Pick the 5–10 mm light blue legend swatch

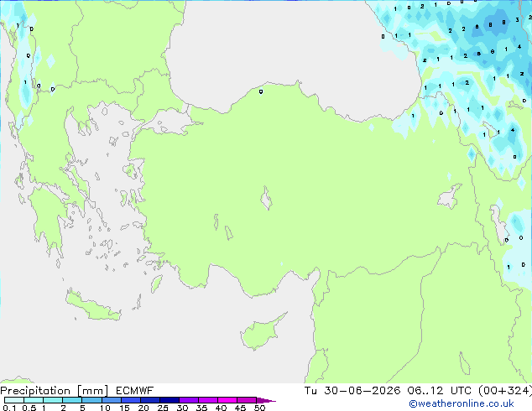pyautogui.click(x=91, y=400)
